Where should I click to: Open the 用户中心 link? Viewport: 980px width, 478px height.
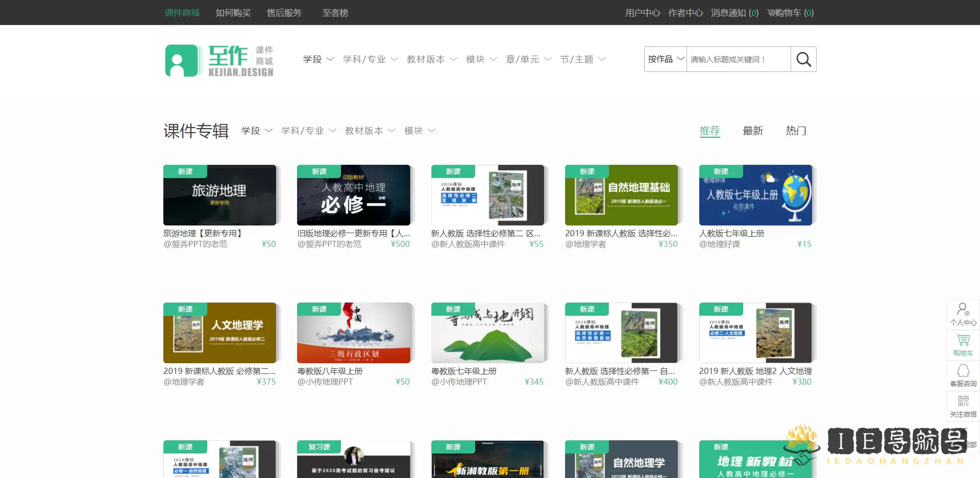pos(642,13)
